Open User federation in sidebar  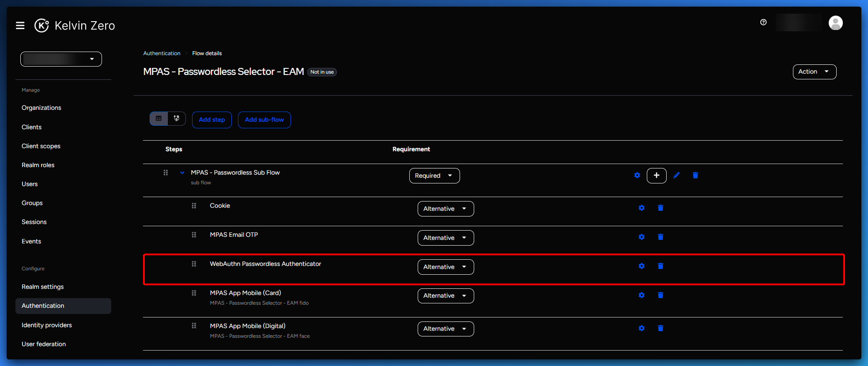(44, 344)
